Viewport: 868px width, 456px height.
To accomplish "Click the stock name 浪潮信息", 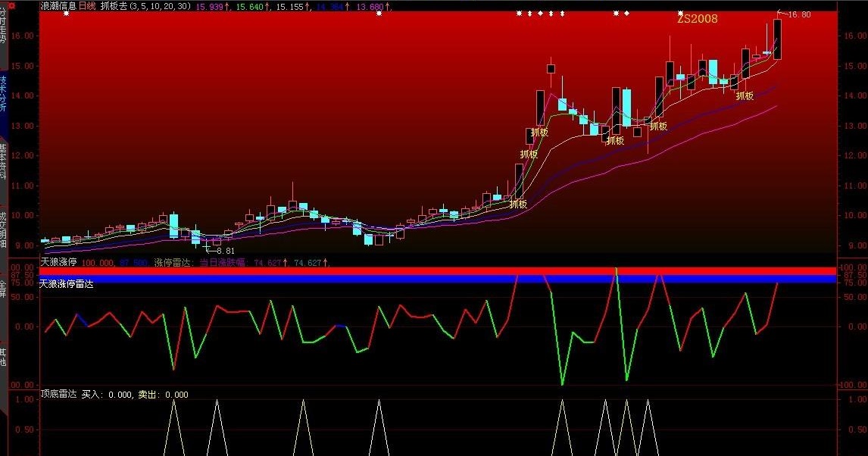I will [58, 6].
